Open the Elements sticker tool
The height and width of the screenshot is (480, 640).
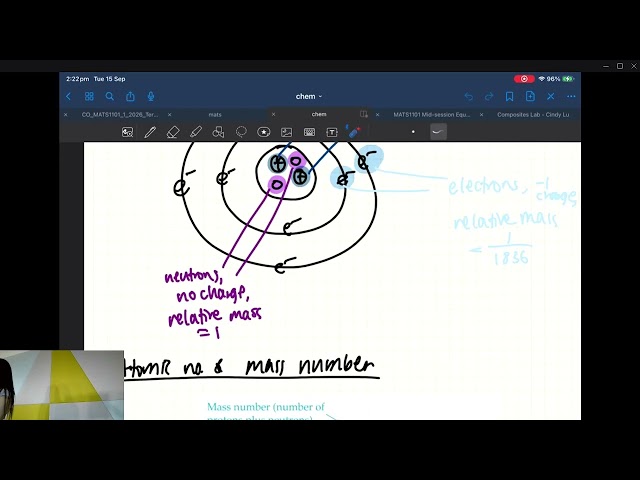click(264, 132)
